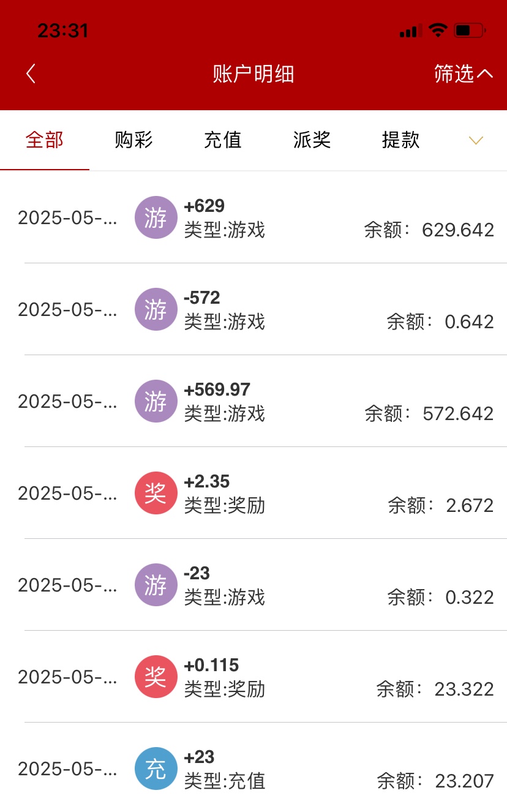The width and height of the screenshot is (507, 812).
Task: Tap the blue 充 icon for +23
Action: [156, 769]
